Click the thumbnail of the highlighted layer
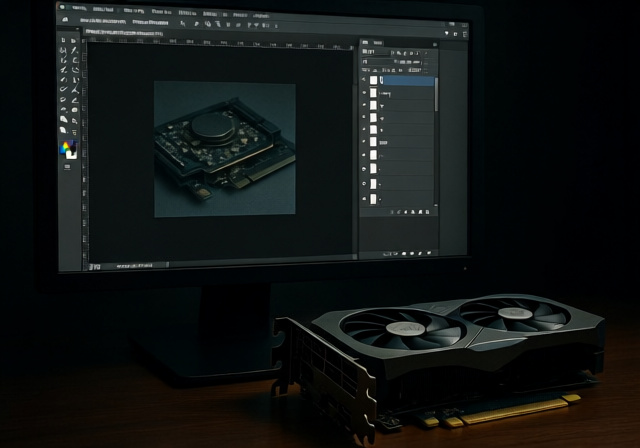The width and height of the screenshot is (640, 448). 373,80
